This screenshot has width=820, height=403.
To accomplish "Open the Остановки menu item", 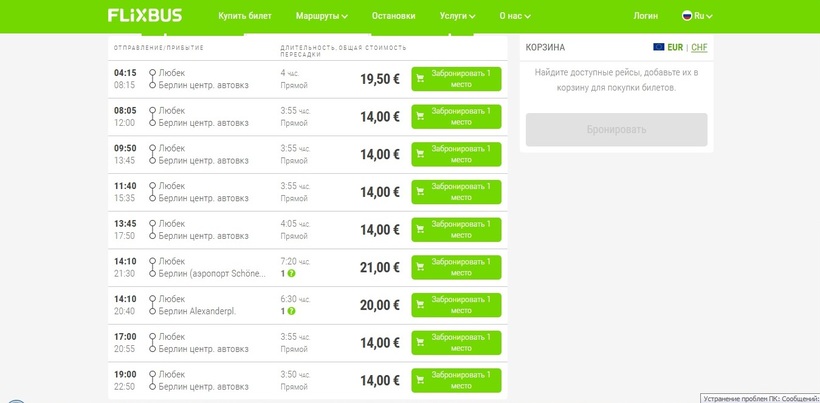I will coord(393,16).
